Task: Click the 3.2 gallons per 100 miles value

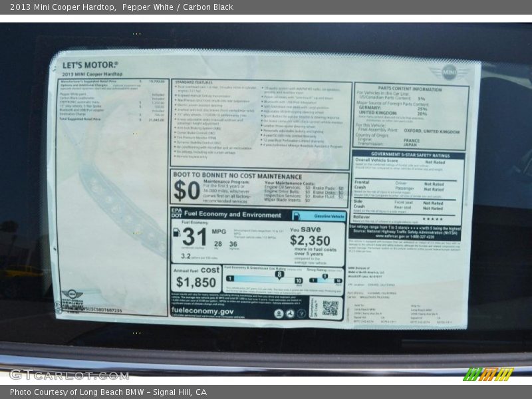Action: [186, 256]
